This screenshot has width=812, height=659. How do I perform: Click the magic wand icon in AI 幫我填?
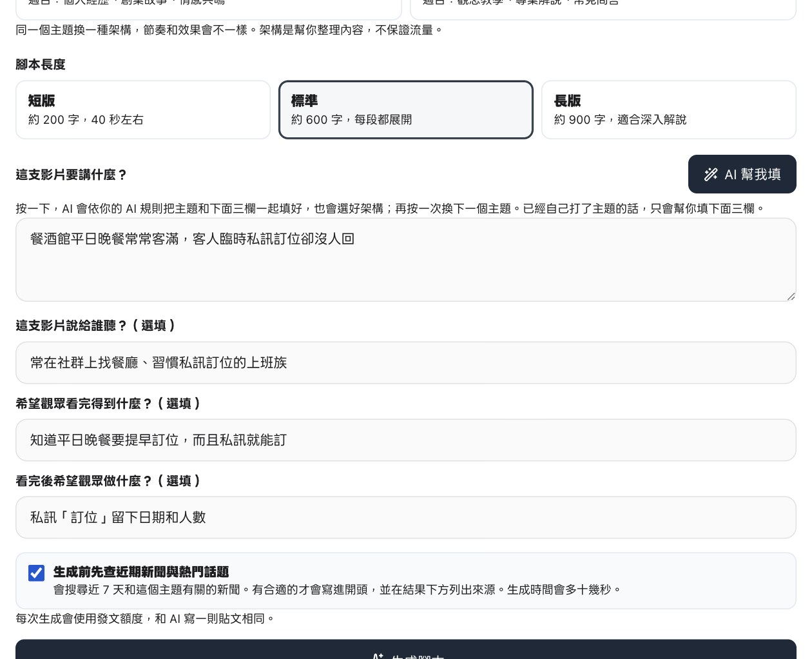pyautogui.click(x=711, y=174)
